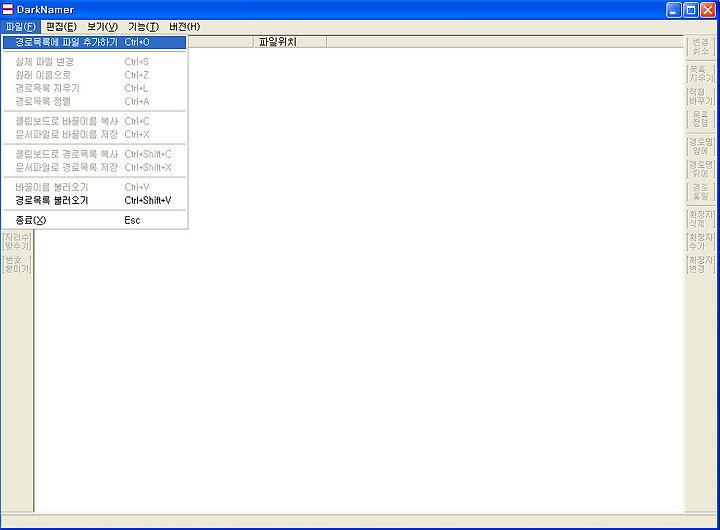Click the 경로 통일 button
The height and width of the screenshot is (530, 720).
tap(700, 192)
